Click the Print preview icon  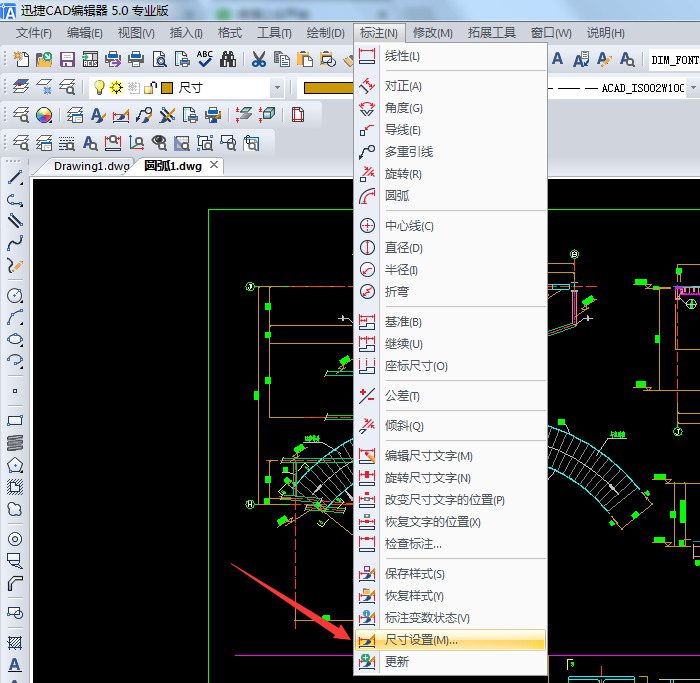click(x=159, y=59)
